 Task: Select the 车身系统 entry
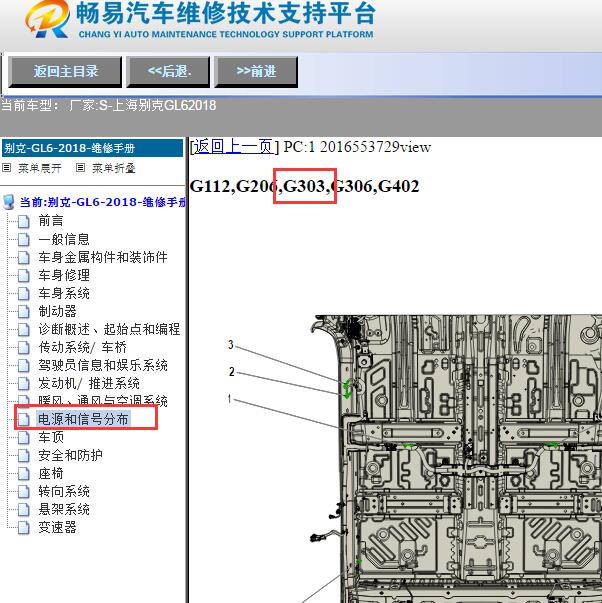point(64,293)
